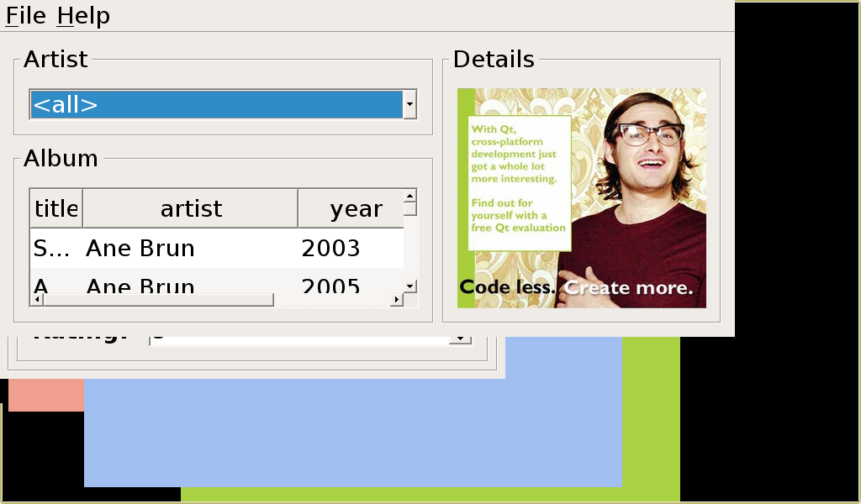This screenshot has width=861, height=504.
Task: Open the Help menu
Action: coord(83,16)
